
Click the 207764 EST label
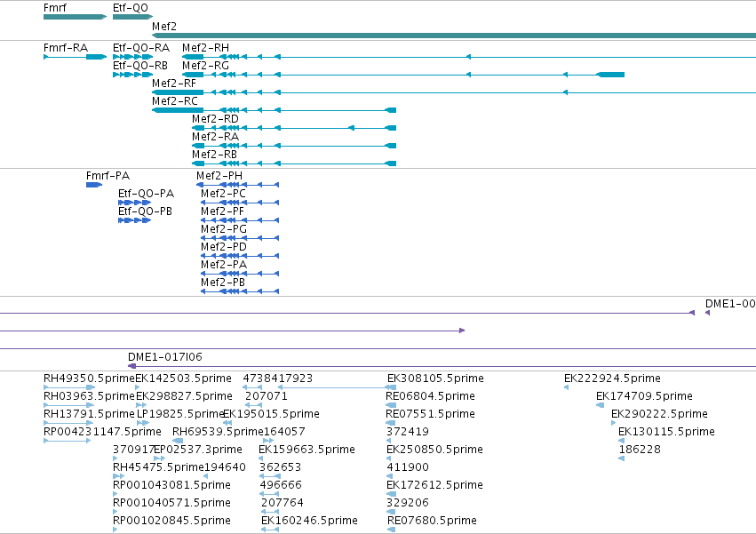point(282,504)
